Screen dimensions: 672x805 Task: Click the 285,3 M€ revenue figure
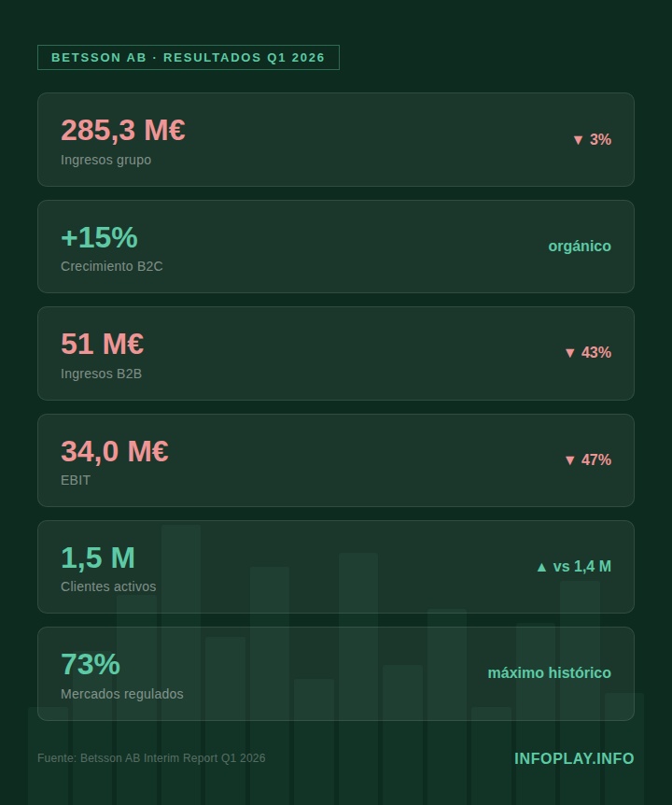pos(123,131)
